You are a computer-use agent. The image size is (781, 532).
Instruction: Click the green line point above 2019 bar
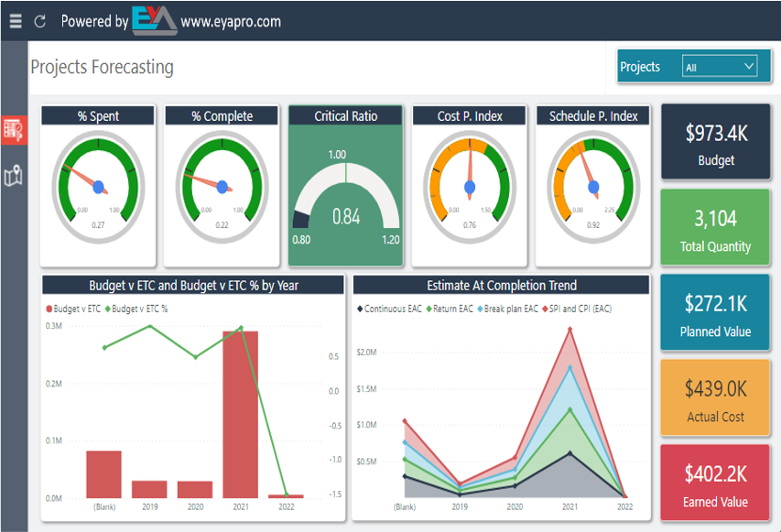(150, 326)
